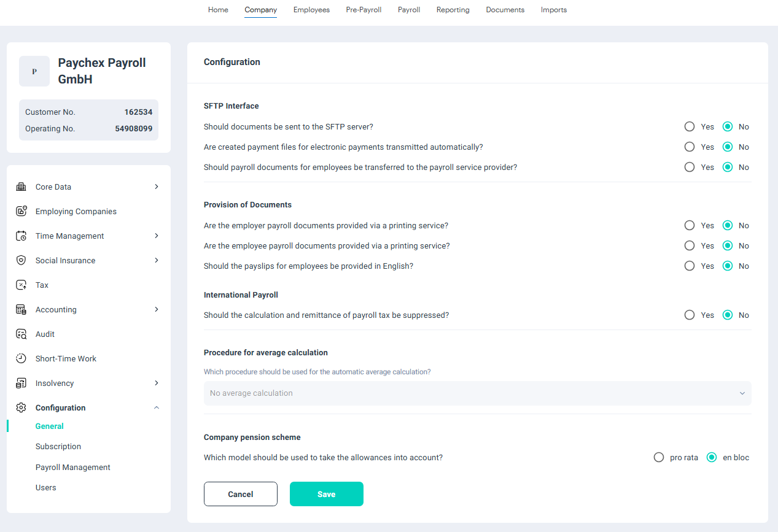The height and width of the screenshot is (532, 778).
Task: Open the Payroll Management sub-item
Action: click(x=73, y=467)
